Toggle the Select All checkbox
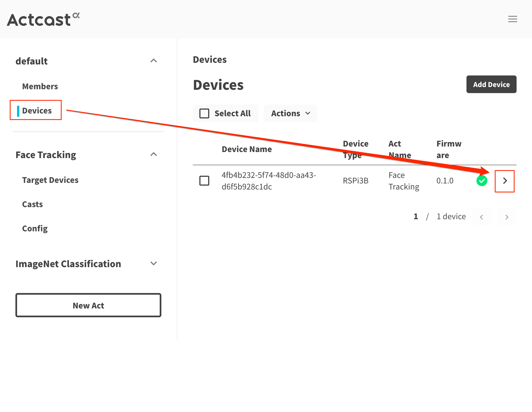 204,113
